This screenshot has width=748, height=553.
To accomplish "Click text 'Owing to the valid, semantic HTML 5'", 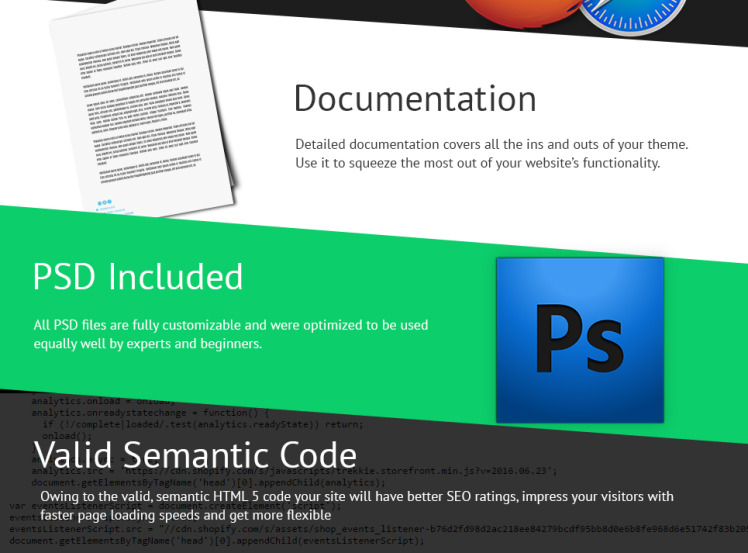I will [150, 497].
